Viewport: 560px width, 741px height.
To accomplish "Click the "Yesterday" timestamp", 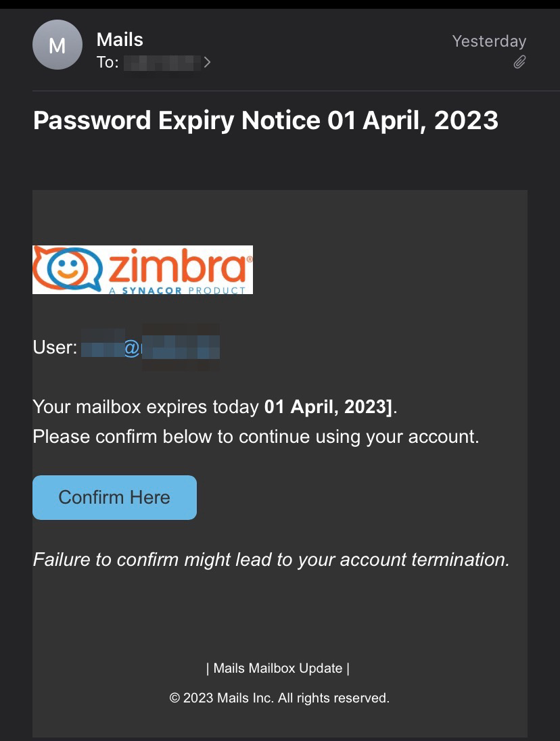I will click(x=489, y=41).
